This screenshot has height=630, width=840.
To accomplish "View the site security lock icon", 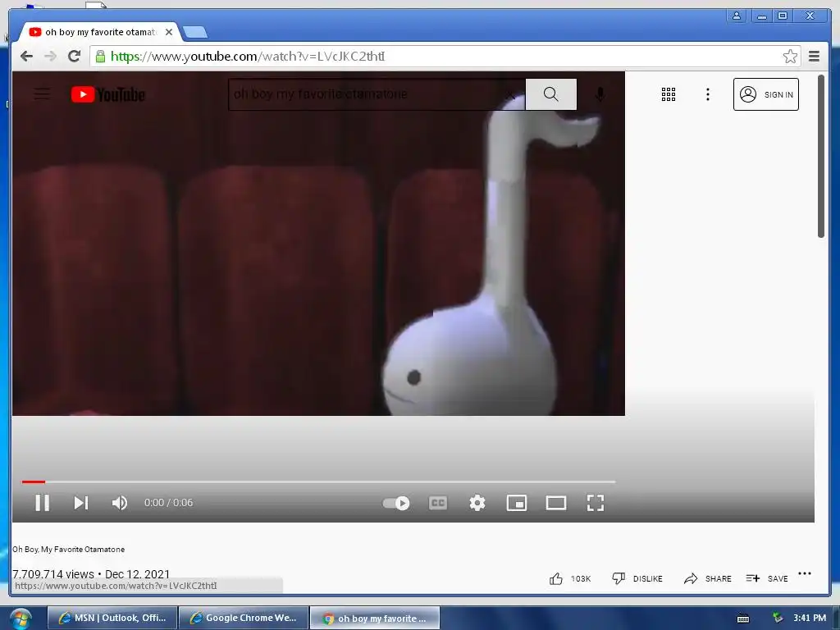I will (x=100, y=57).
